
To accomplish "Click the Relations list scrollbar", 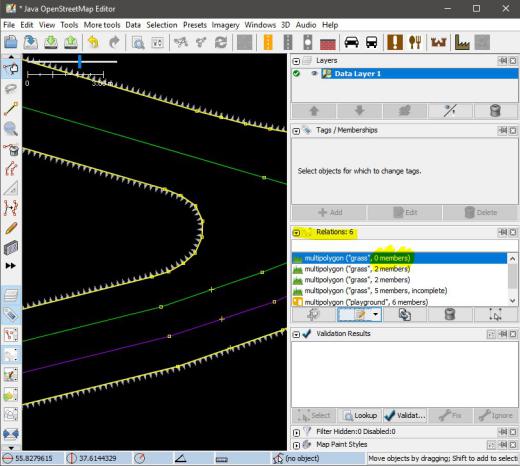I will point(513,279).
